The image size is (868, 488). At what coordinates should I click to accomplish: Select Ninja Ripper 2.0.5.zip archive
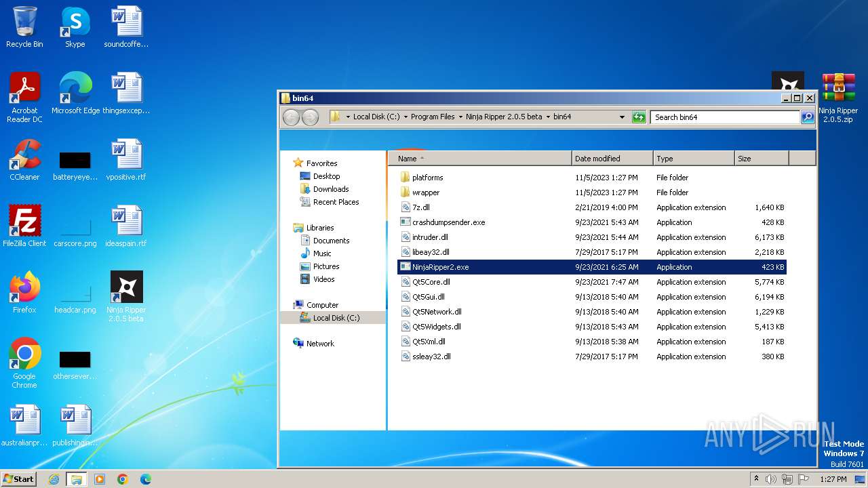tap(838, 98)
